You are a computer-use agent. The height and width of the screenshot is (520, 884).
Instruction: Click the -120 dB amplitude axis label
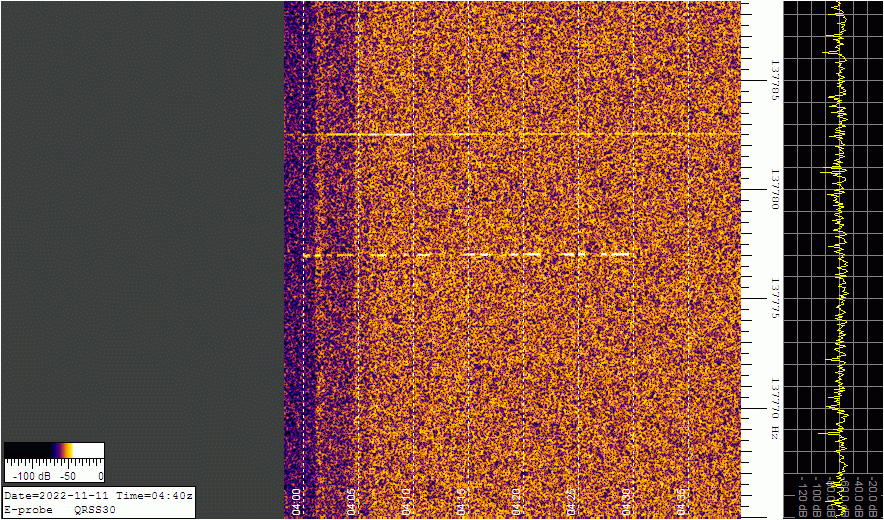point(802,500)
